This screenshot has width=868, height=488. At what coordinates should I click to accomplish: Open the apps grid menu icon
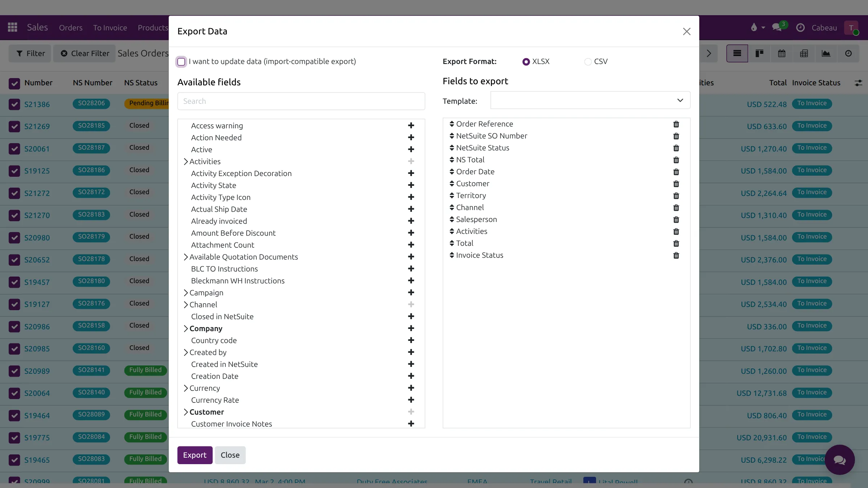click(x=13, y=27)
